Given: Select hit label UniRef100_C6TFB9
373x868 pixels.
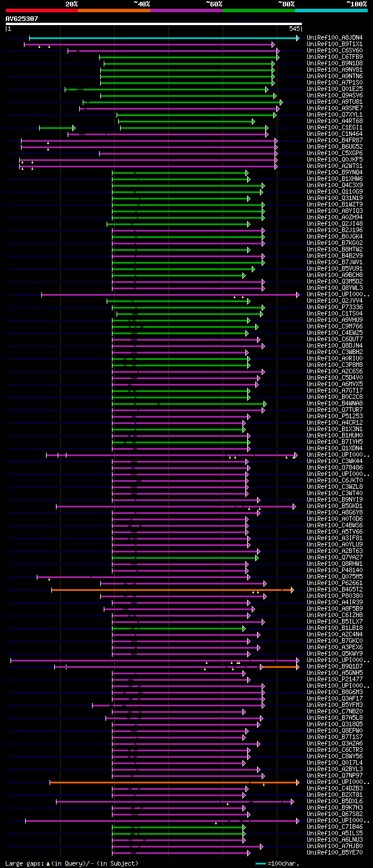Looking at the screenshot, I should click(335, 57).
